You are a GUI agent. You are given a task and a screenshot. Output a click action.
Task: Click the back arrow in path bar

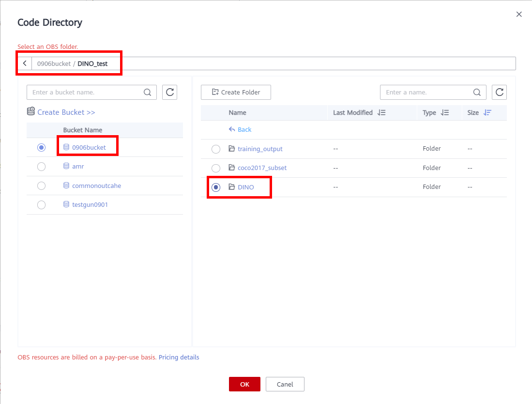[25, 63]
